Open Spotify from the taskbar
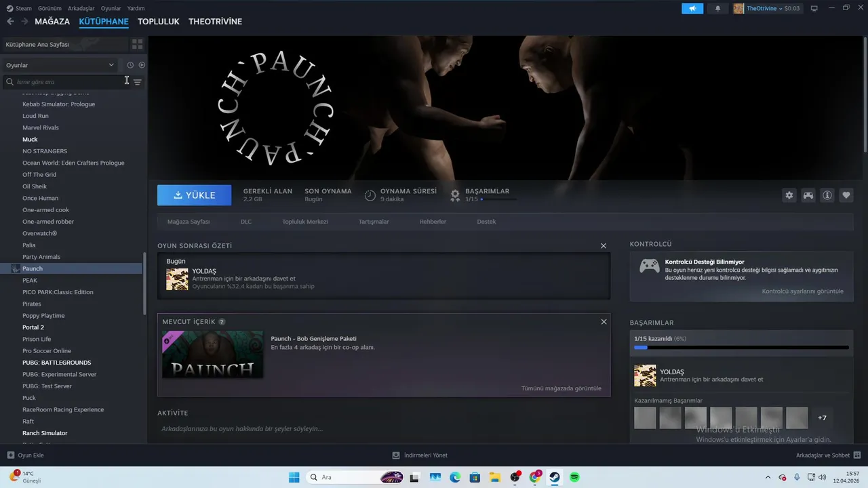The width and height of the screenshot is (868, 488). 574,477
